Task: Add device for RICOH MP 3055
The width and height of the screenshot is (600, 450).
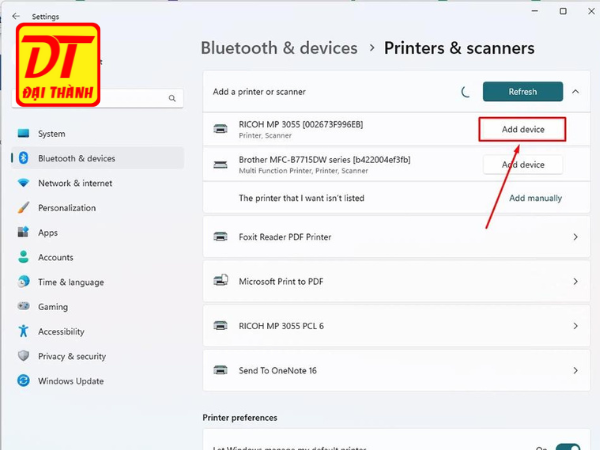Action: point(522,129)
